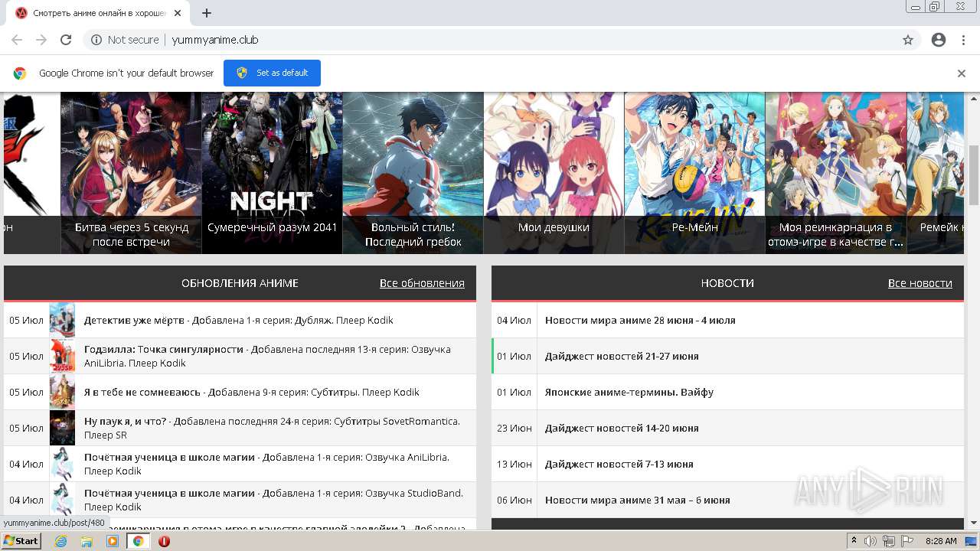The width and height of the screenshot is (980, 551).
Task: Open Сумеречный разум 2041 poster
Action: coord(272,173)
